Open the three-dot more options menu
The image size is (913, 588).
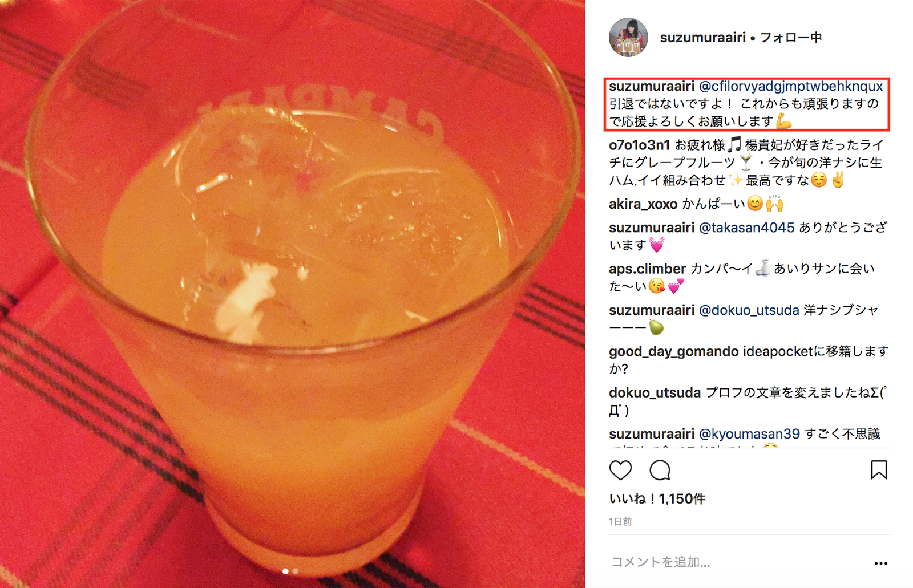(880, 563)
